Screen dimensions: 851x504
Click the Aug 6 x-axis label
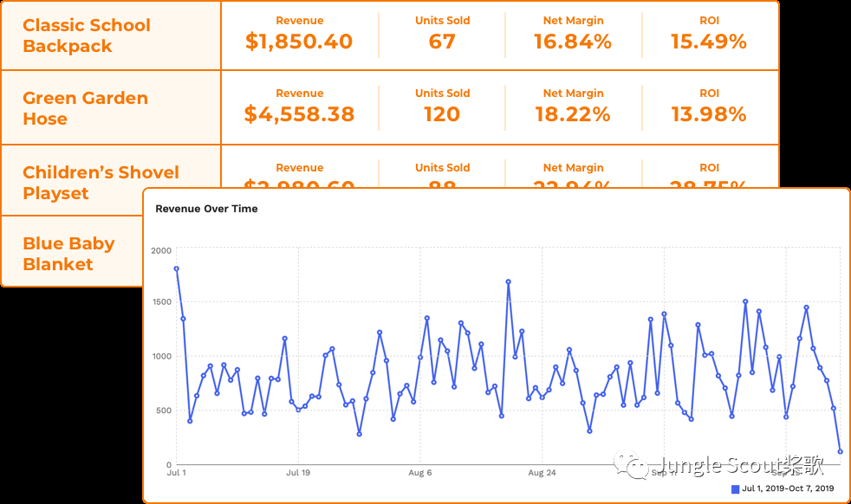tap(420, 474)
